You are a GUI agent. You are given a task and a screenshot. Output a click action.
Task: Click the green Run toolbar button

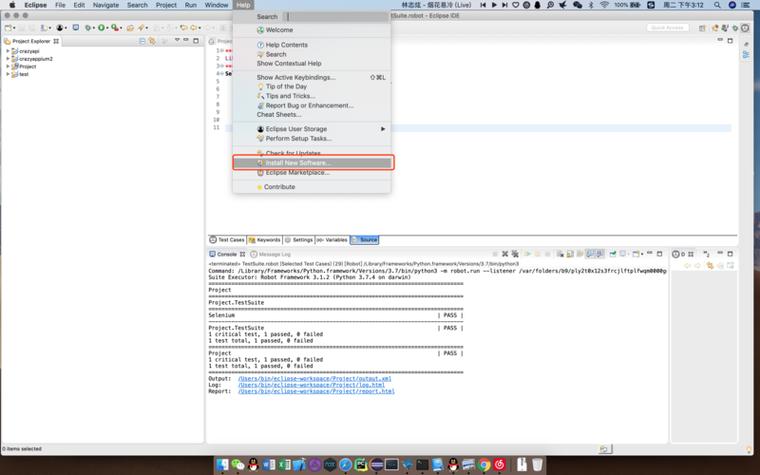(102, 28)
